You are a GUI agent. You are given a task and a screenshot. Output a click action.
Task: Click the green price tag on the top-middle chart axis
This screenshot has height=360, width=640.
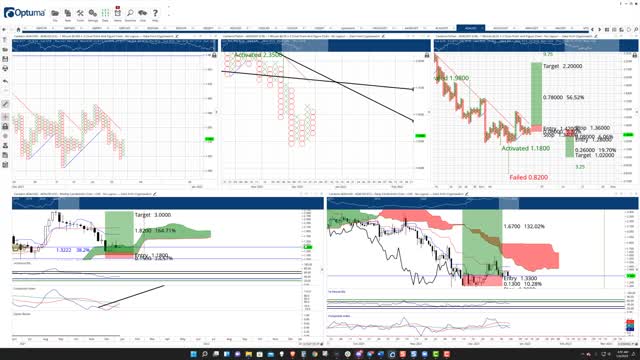420,136
